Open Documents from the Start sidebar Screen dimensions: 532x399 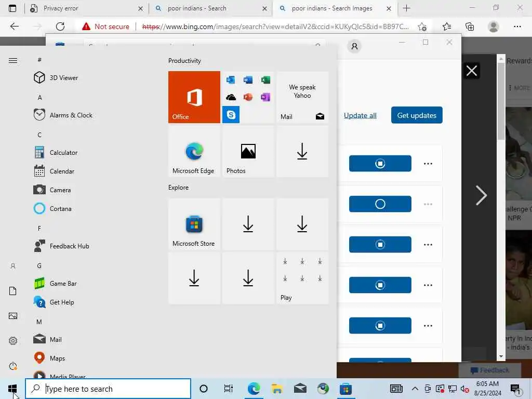point(13,291)
